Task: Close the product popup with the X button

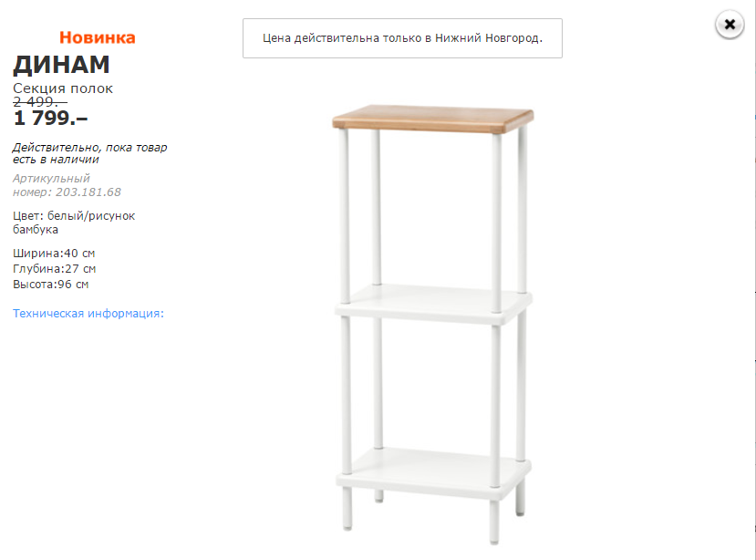Action: pyautogui.click(x=729, y=25)
